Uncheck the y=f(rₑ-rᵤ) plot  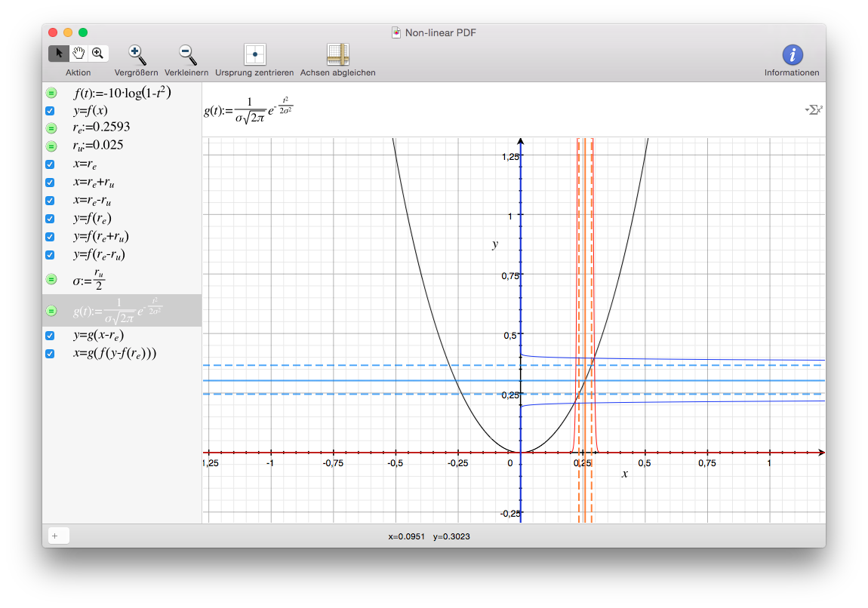(x=50, y=254)
